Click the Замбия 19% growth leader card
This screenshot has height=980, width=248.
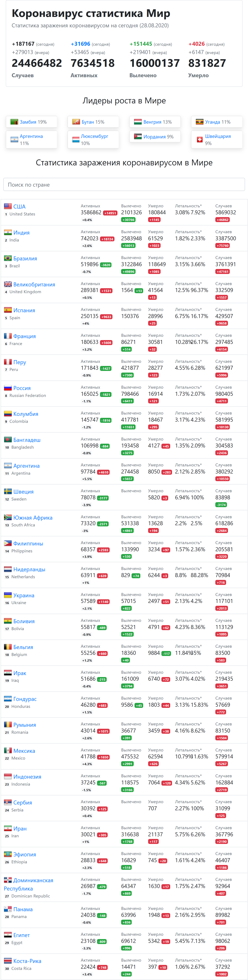coord(32,122)
